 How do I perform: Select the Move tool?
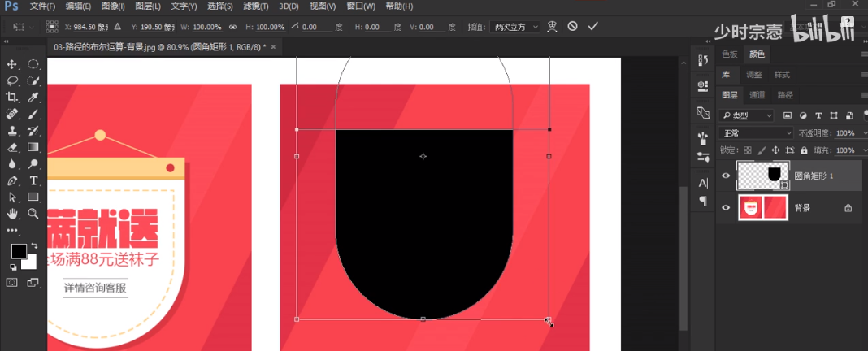point(12,65)
